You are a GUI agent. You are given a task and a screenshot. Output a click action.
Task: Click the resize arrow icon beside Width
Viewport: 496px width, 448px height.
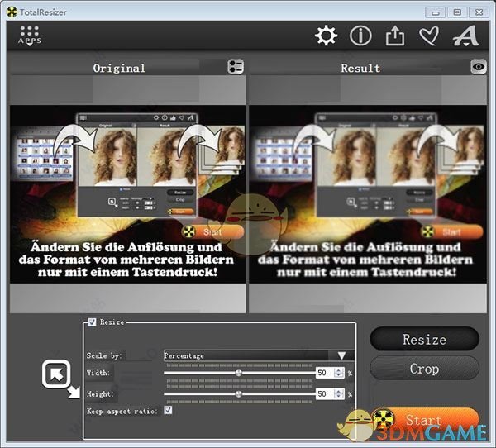pyautogui.click(x=61, y=379)
